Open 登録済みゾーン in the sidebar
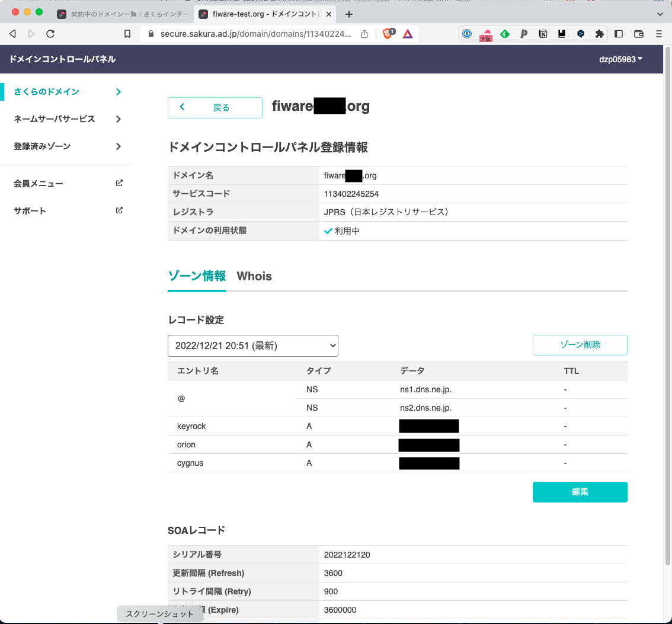 pos(42,146)
